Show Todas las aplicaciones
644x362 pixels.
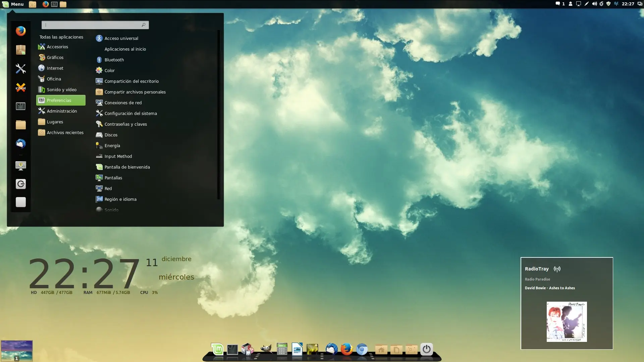click(x=61, y=37)
